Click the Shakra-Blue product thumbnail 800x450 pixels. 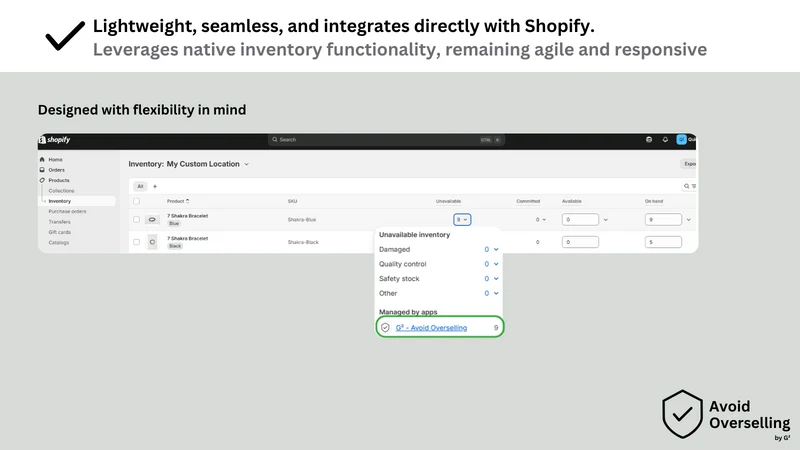pos(152,219)
